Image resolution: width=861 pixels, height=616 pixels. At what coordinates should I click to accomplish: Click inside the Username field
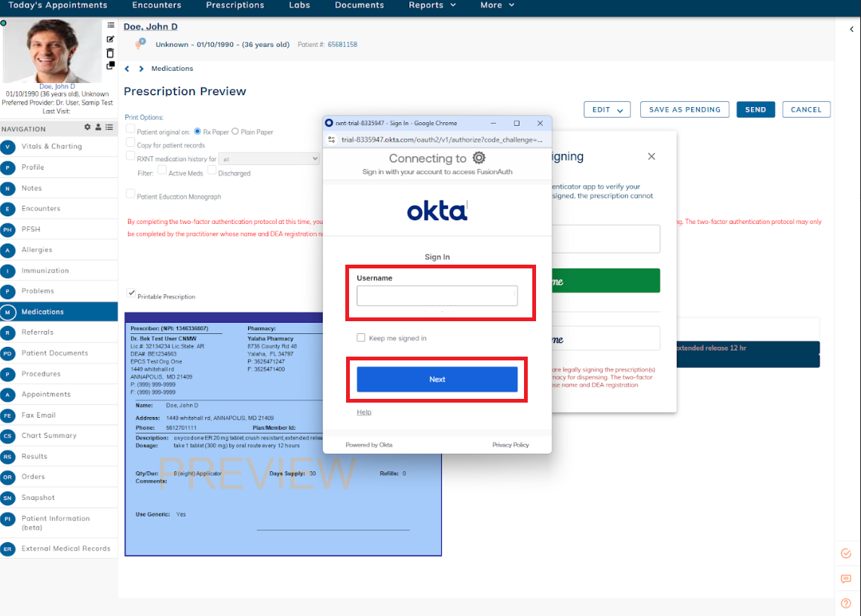437,296
